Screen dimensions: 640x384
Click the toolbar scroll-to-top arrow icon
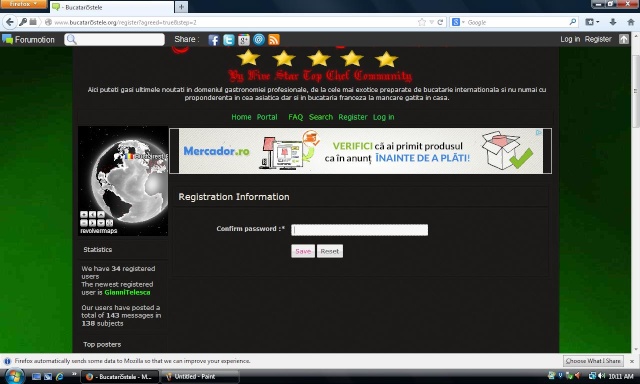coord(624,39)
